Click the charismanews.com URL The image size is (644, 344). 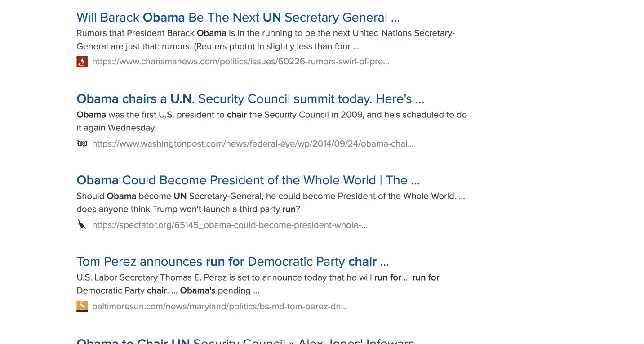pos(240,62)
